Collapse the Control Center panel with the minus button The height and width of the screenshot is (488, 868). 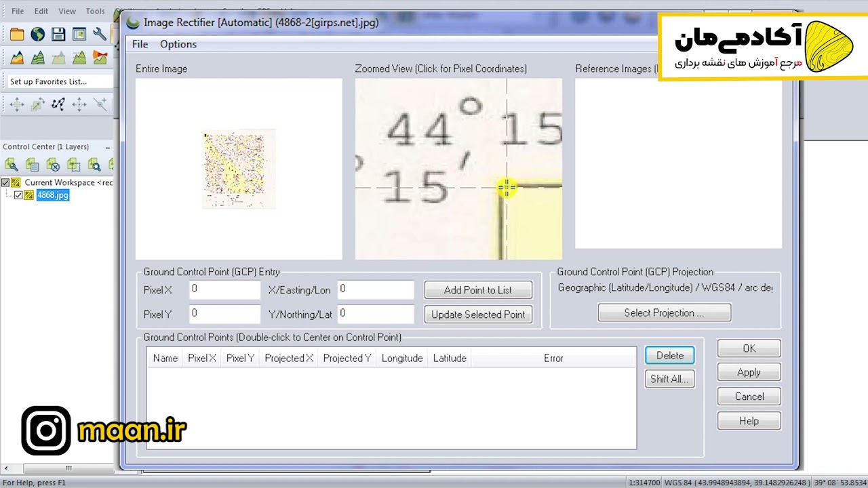point(107,146)
